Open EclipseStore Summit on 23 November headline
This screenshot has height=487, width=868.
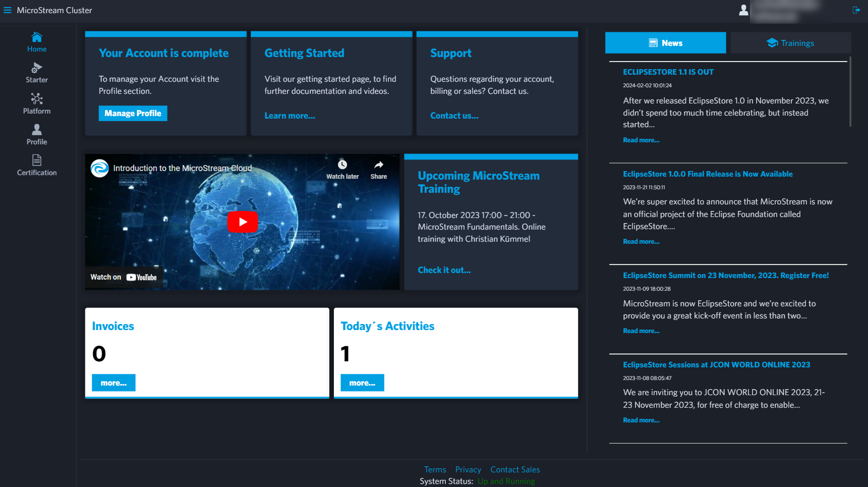pyautogui.click(x=726, y=276)
